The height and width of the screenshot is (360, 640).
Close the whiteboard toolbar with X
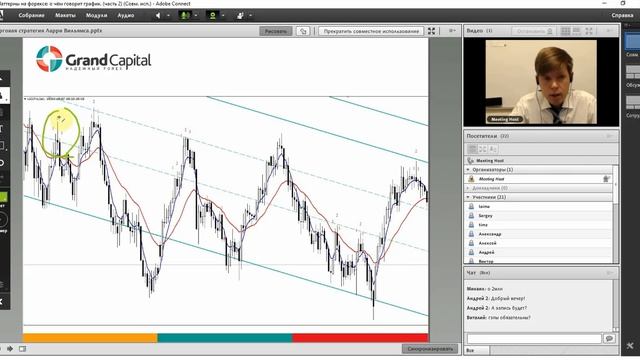pos(2,302)
